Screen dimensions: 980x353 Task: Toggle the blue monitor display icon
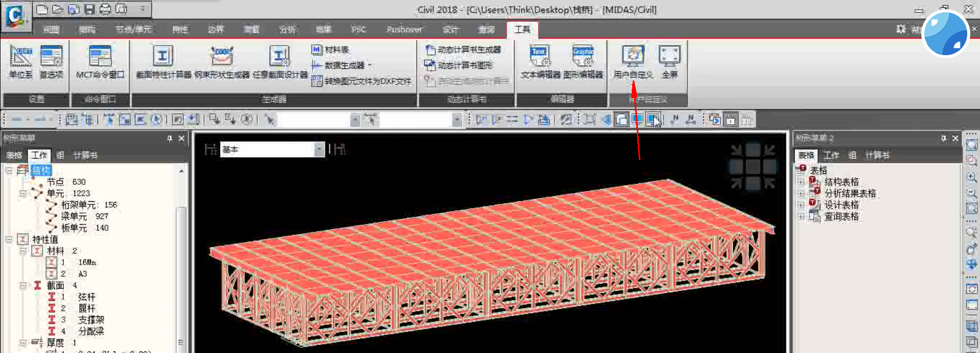[x=637, y=120]
